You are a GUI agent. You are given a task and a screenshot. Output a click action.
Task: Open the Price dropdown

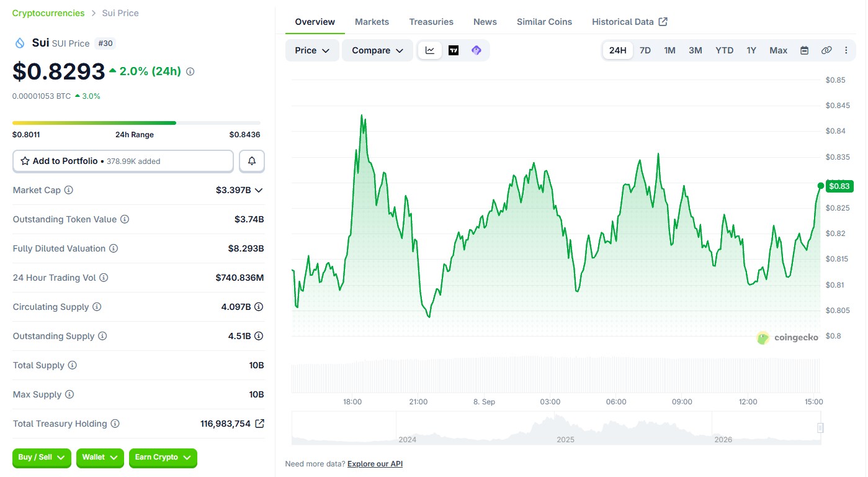(312, 50)
